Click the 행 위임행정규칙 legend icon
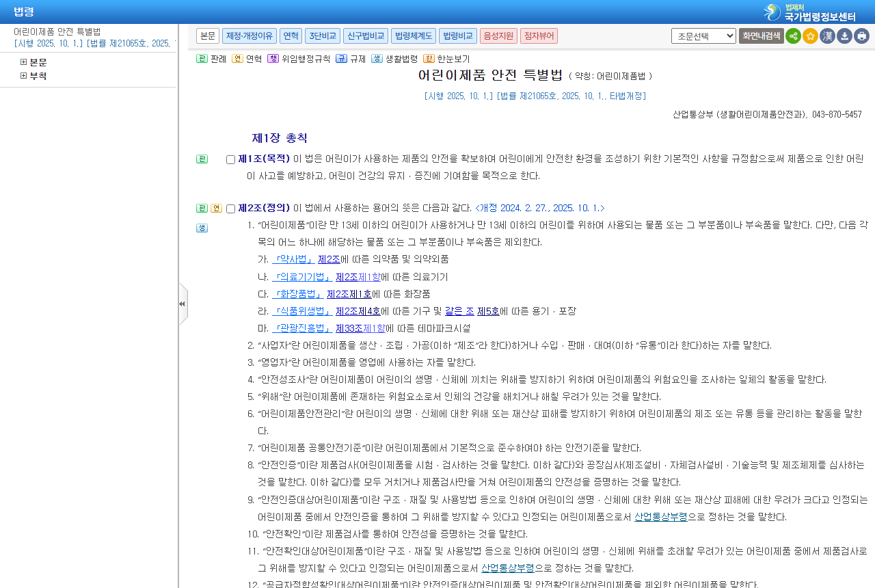 point(273,59)
